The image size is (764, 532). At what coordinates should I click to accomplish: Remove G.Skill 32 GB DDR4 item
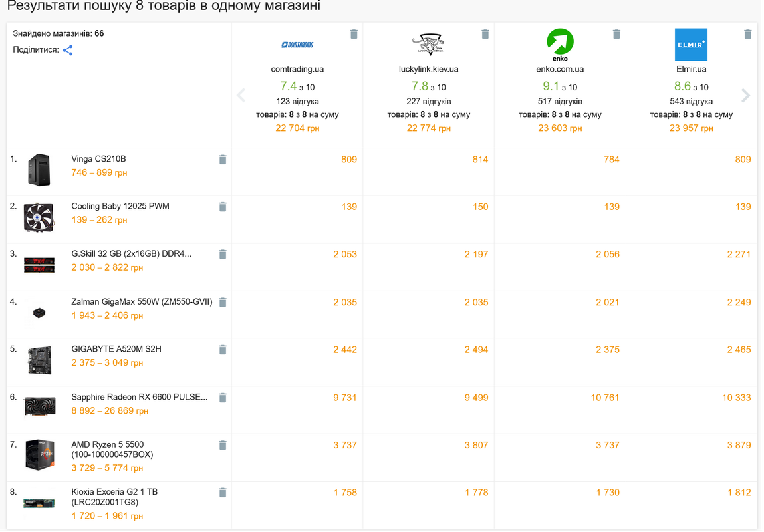pos(223,255)
